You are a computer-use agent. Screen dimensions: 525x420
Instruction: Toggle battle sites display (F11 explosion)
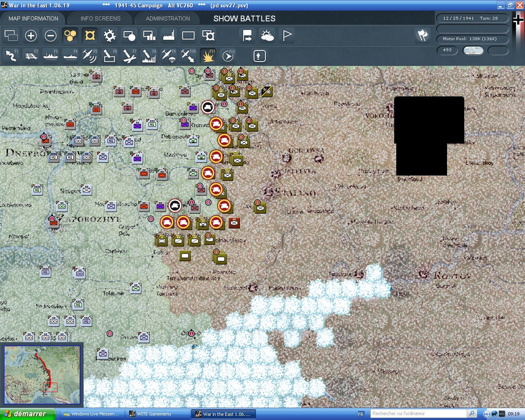click(208, 56)
